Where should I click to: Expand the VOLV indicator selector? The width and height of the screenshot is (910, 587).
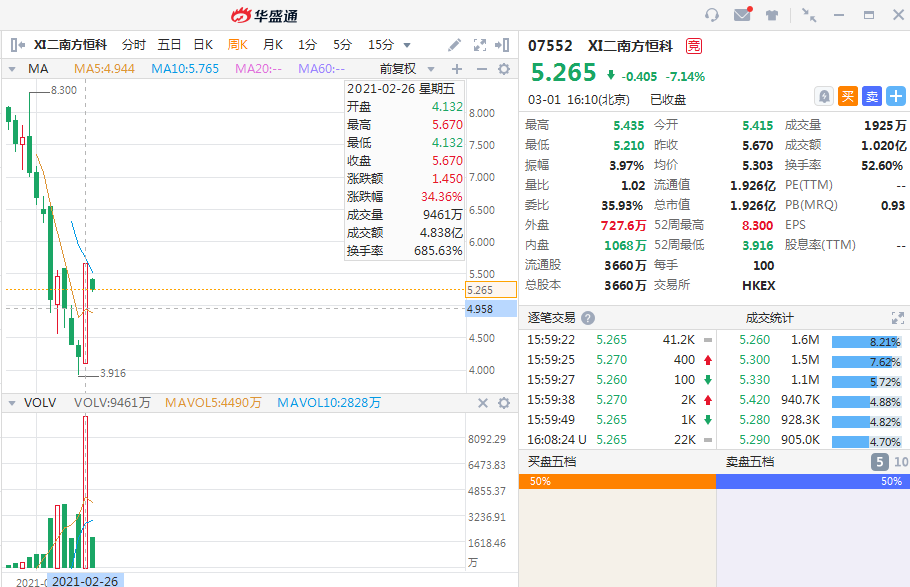12,403
